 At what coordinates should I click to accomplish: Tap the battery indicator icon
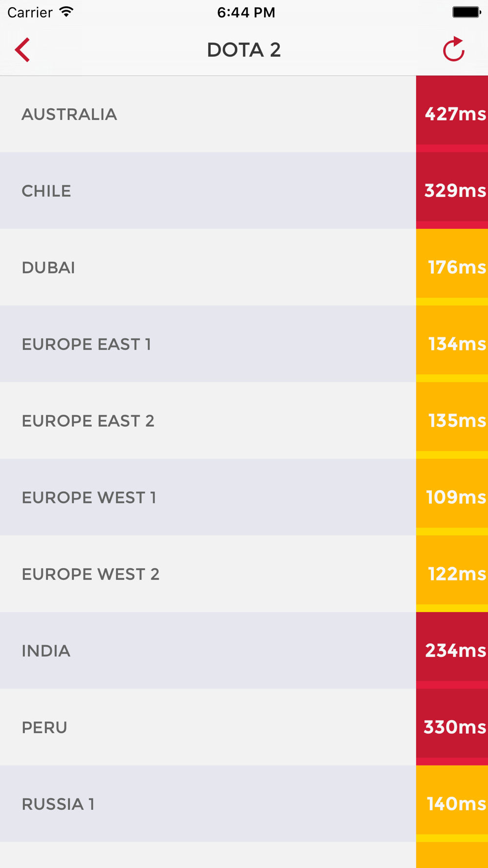click(467, 12)
